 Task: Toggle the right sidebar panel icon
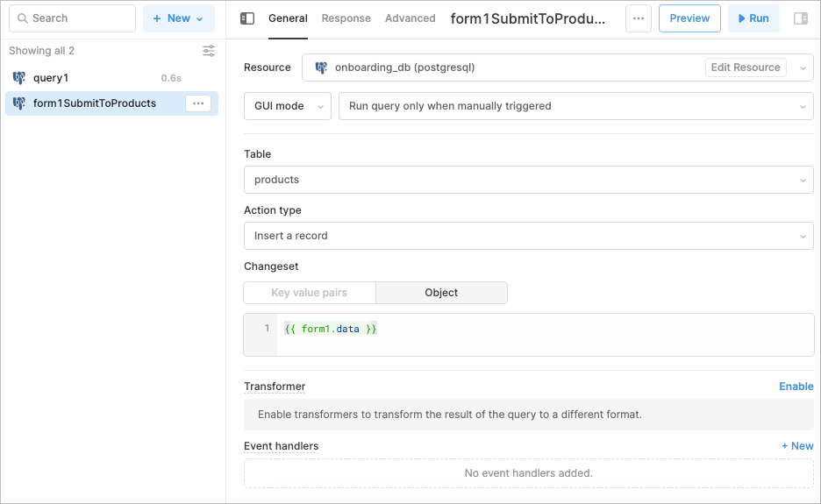coord(801,18)
